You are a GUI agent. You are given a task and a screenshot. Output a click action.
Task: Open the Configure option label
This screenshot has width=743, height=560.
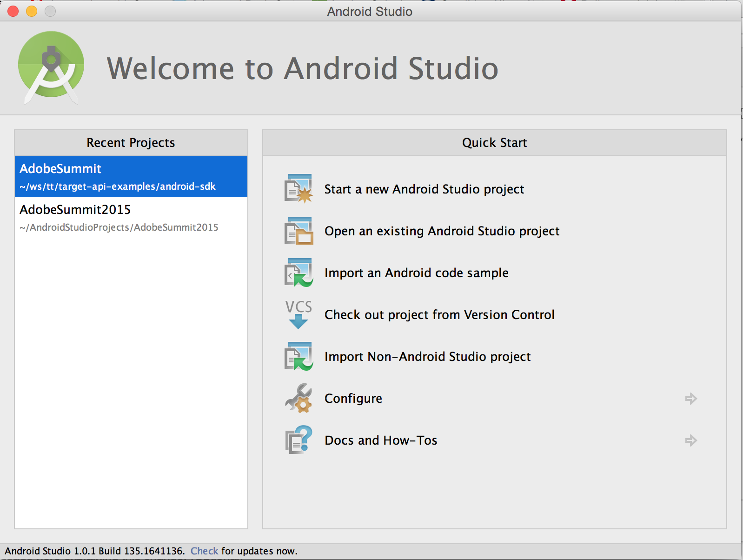point(353,399)
